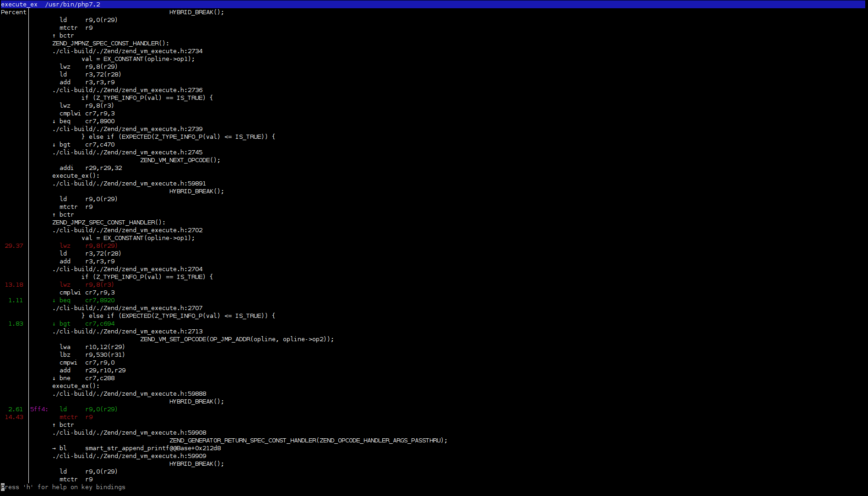
Task: Click the execute_ex(): label above line 59891
Action: coord(76,175)
